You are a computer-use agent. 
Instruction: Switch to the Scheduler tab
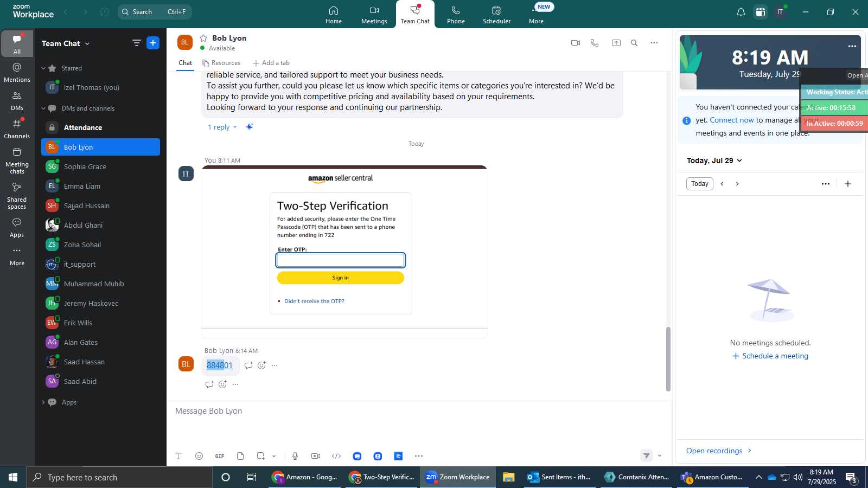[x=496, y=15]
